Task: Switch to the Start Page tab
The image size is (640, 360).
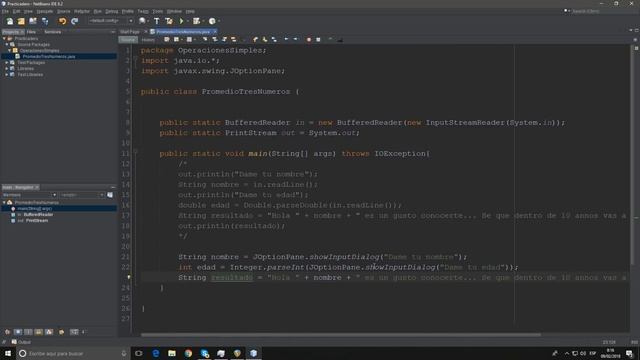Action: click(130, 31)
